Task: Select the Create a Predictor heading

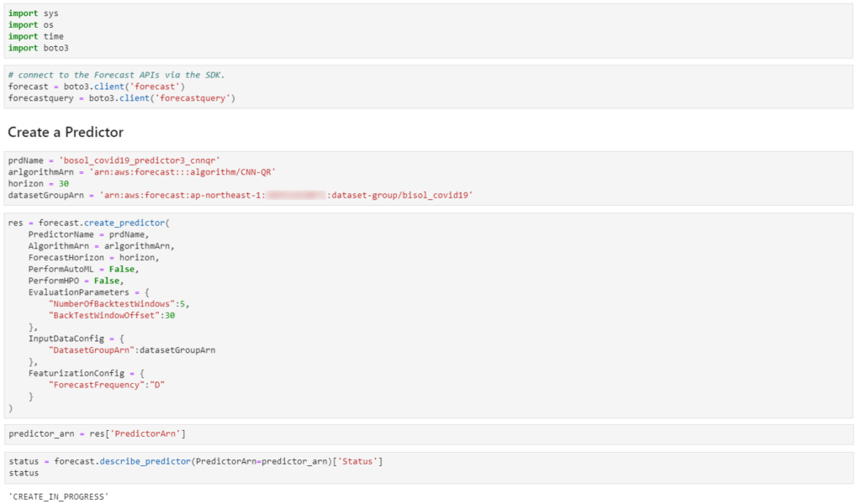Action: (66, 132)
